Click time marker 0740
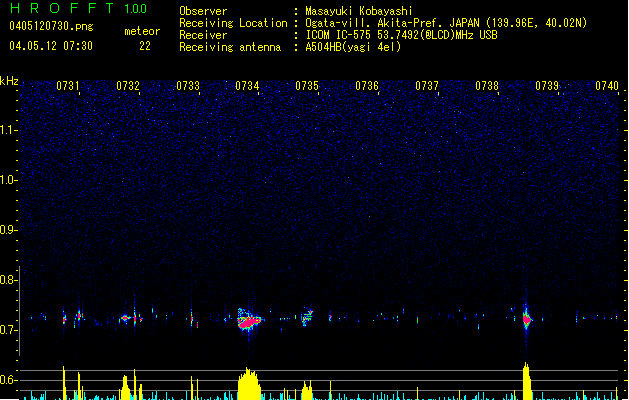629x400 pixels. coord(607,86)
